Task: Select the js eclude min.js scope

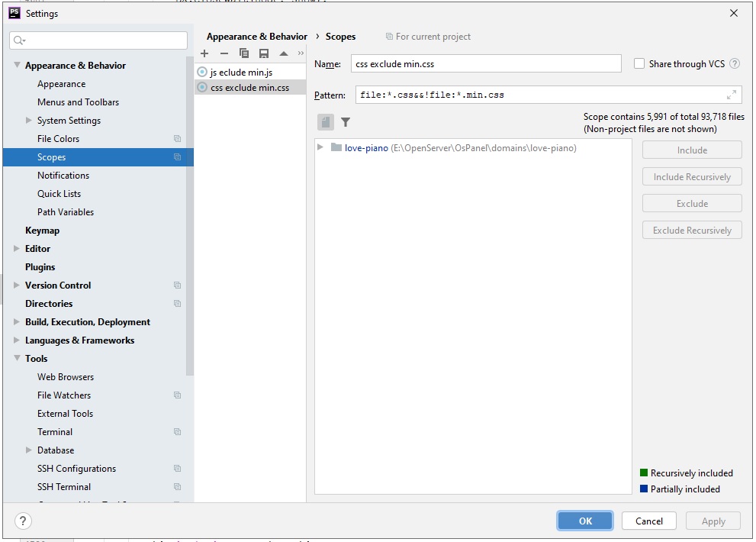Action: [x=250, y=72]
